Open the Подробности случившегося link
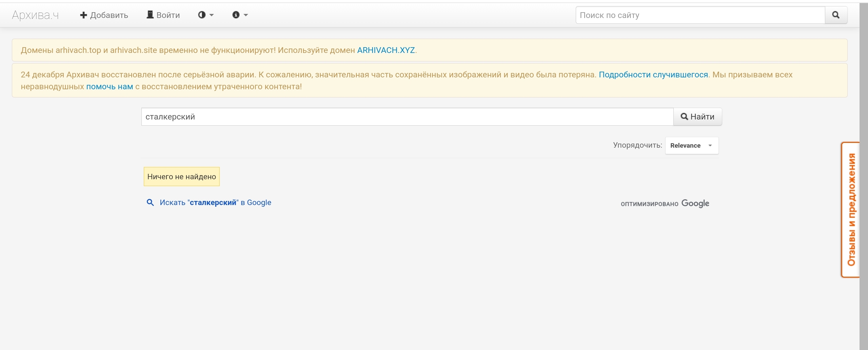 653,75
